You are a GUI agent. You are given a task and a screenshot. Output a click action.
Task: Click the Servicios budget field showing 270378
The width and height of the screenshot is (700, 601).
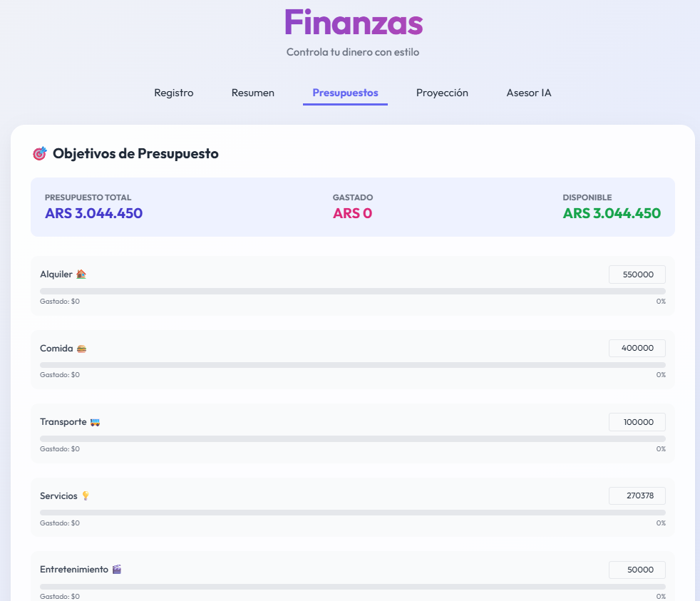637,495
